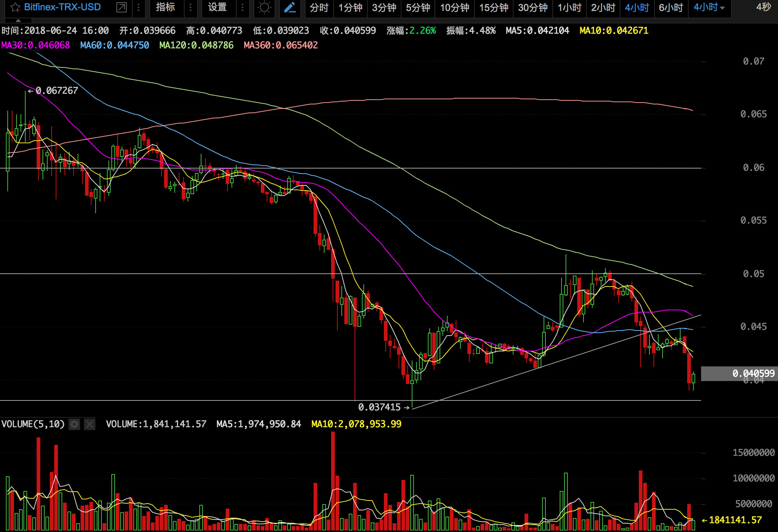778x532 pixels.
Task: Open more options next to Bitfinex-TRX-USD
Action: [138, 7]
